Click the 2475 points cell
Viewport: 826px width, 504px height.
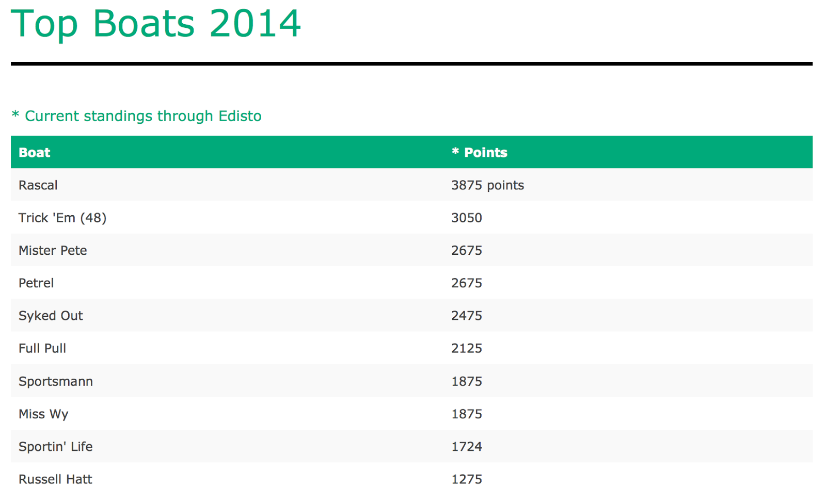(467, 315)
